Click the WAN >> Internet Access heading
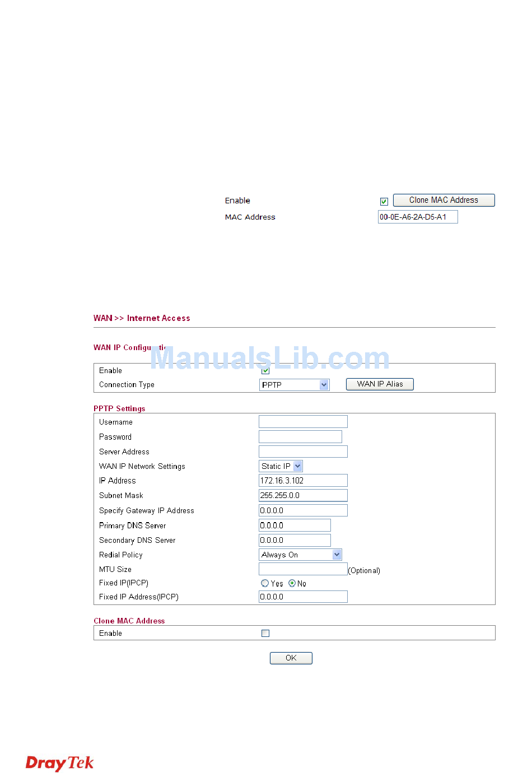 click(x=142, y=318)
